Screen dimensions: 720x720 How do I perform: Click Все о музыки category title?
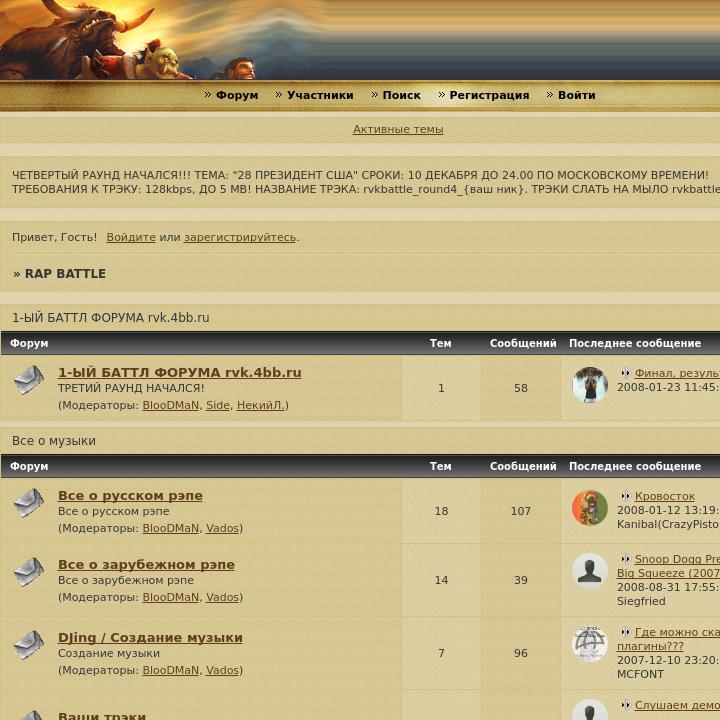point(54,441)
